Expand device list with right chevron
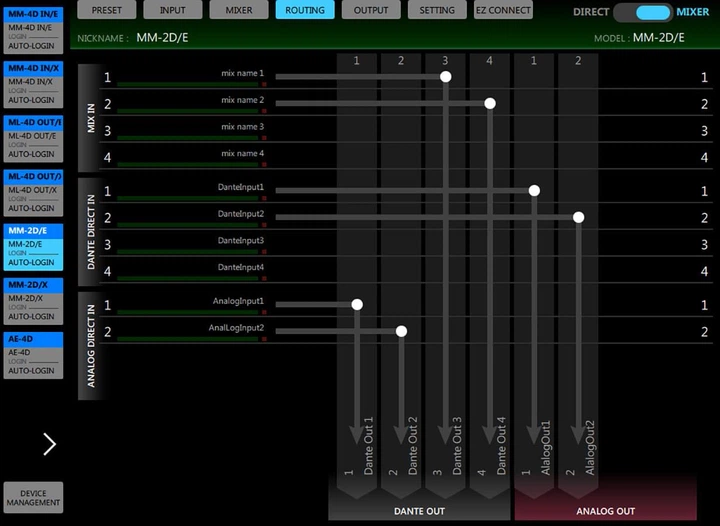Screen dimensions: 720x526 click(49, 444)
